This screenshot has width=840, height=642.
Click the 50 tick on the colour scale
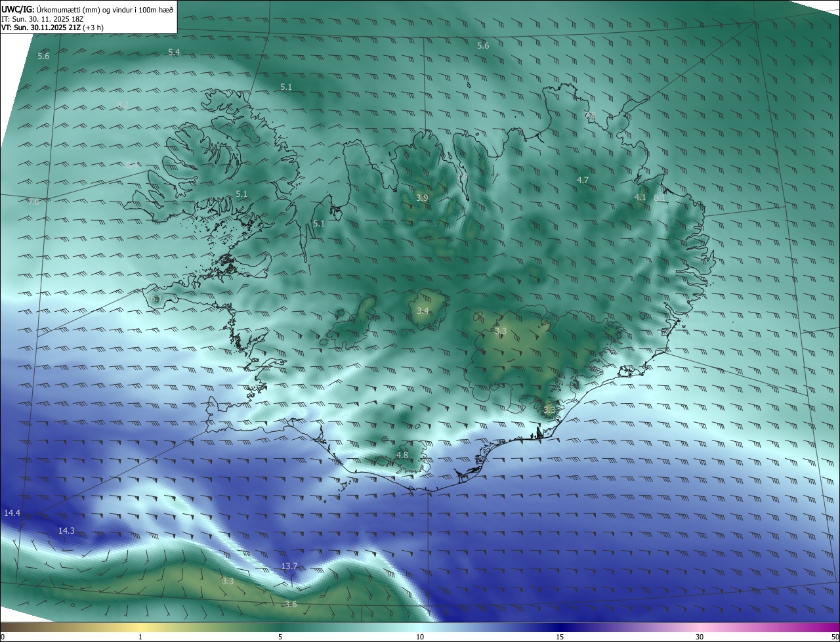pos(835,637)
